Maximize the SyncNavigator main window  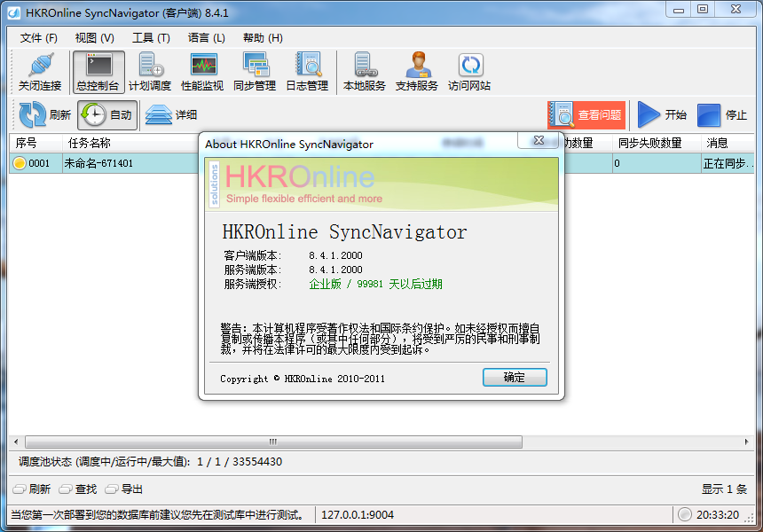click(x=703, y=9)
